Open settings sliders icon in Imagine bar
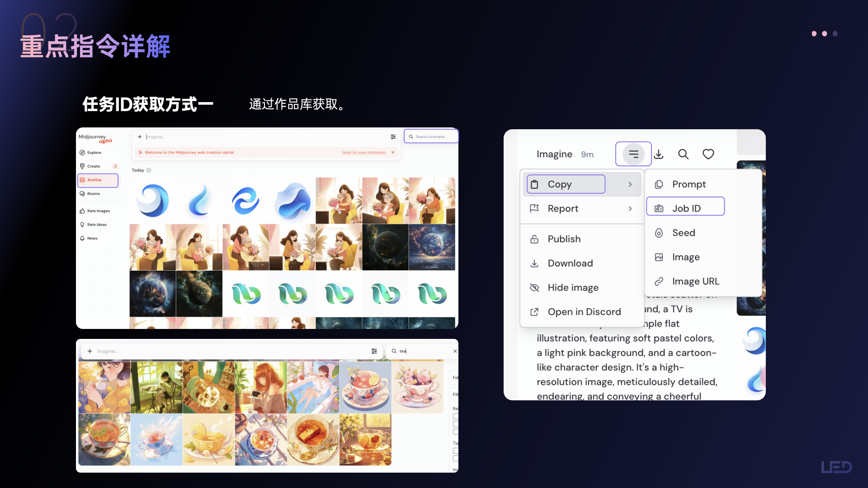868x488 pixels. 393,136
